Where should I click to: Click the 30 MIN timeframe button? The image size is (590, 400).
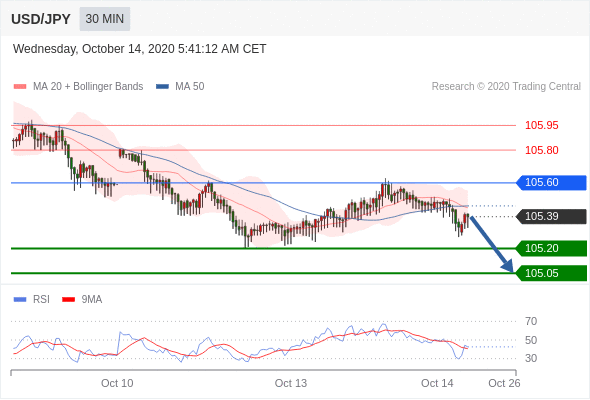[x=105, y=19]
